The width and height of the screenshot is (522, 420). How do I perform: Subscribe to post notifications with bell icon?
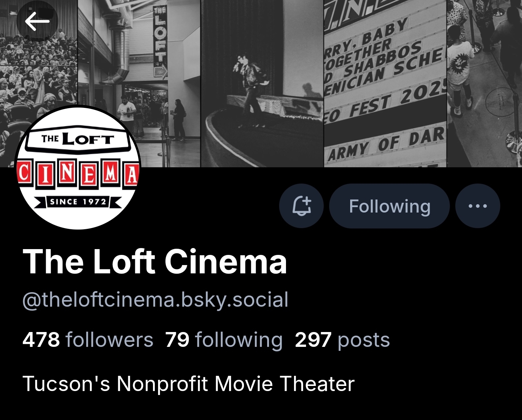[x=301, y=206]
